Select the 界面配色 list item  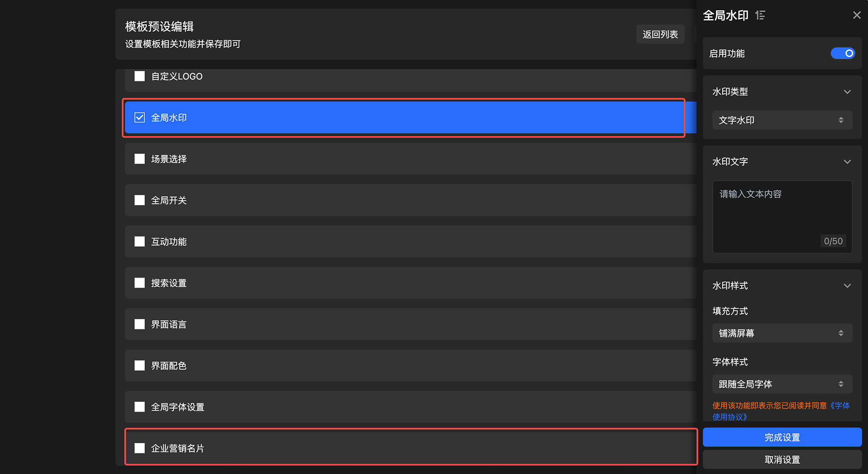[169, 366]
